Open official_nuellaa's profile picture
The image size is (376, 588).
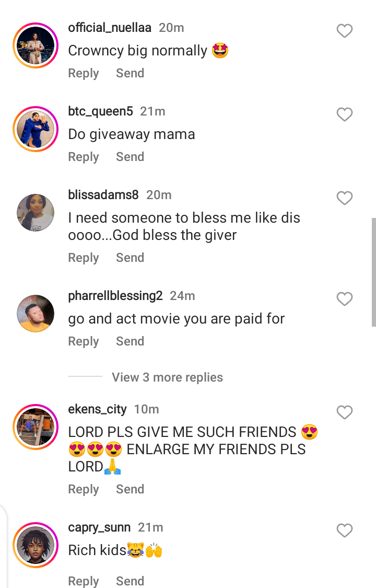pyautogui.click(x=36, y=45)
